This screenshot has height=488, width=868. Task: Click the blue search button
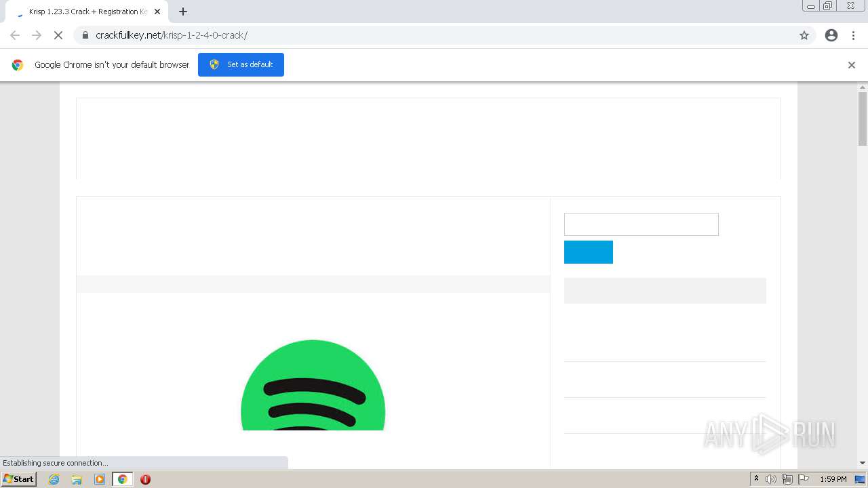pyautogui.click(x=589, y=252)
